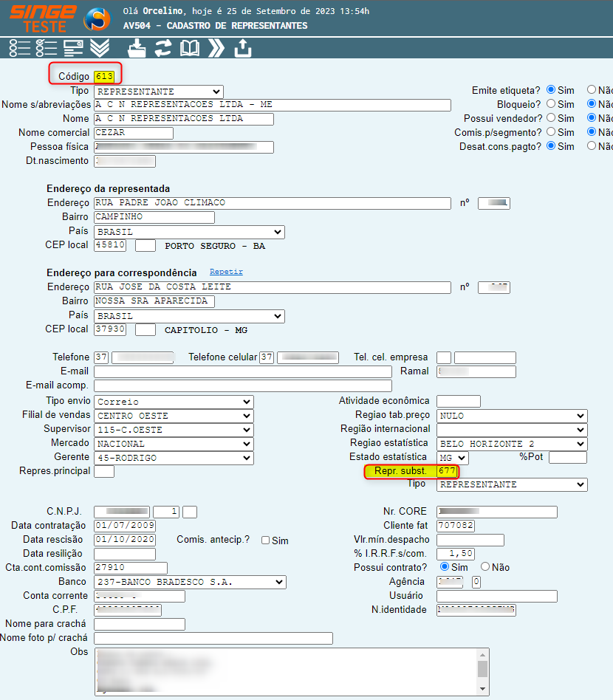Select Sim for Possui vendedor
This screenshot has width=613, height=700.
pyautogui.click(x=551, y=118)
